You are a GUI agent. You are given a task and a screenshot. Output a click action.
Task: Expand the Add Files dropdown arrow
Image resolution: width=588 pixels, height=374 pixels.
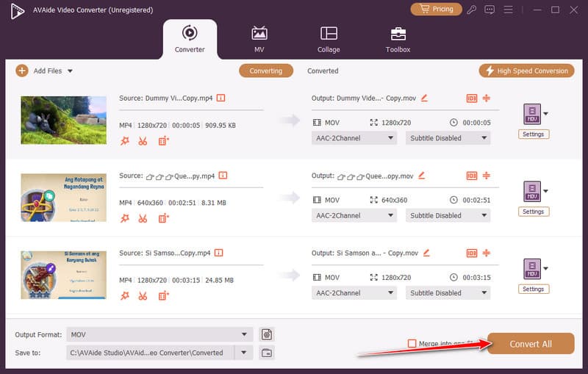(x=70, y=71)
